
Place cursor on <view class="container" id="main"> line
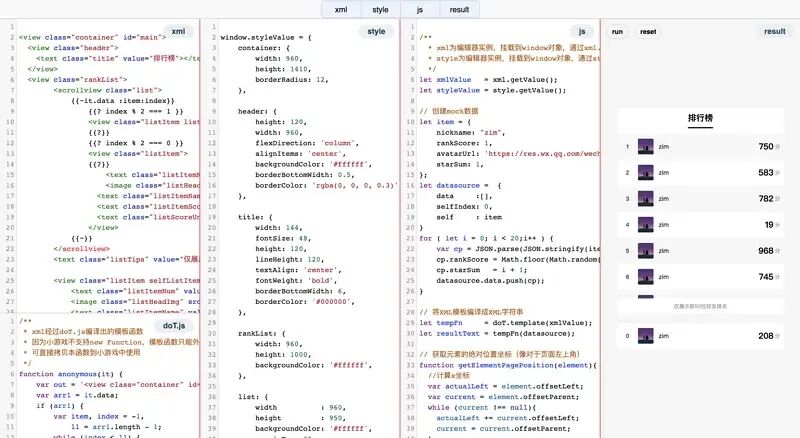click(x=92, y=37)
